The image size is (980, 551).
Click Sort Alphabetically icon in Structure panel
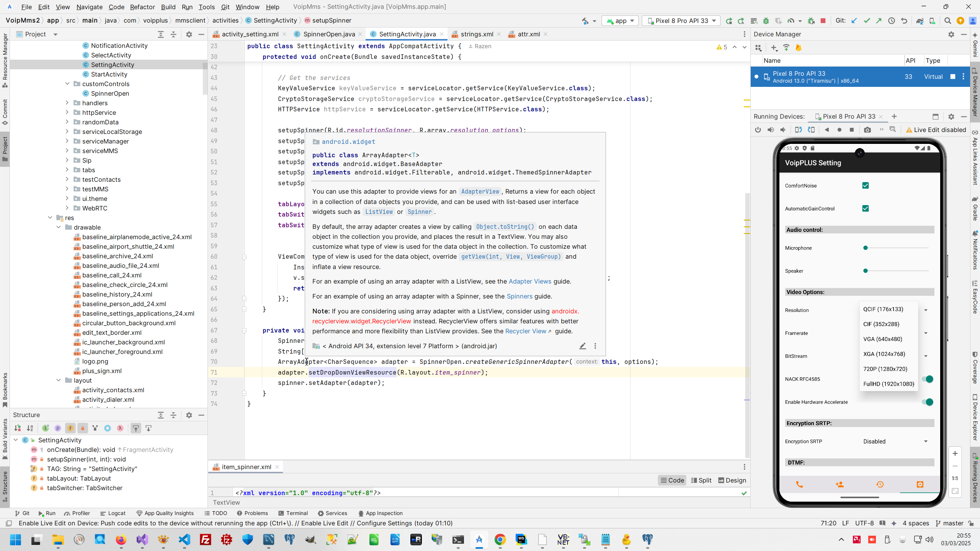30,428
